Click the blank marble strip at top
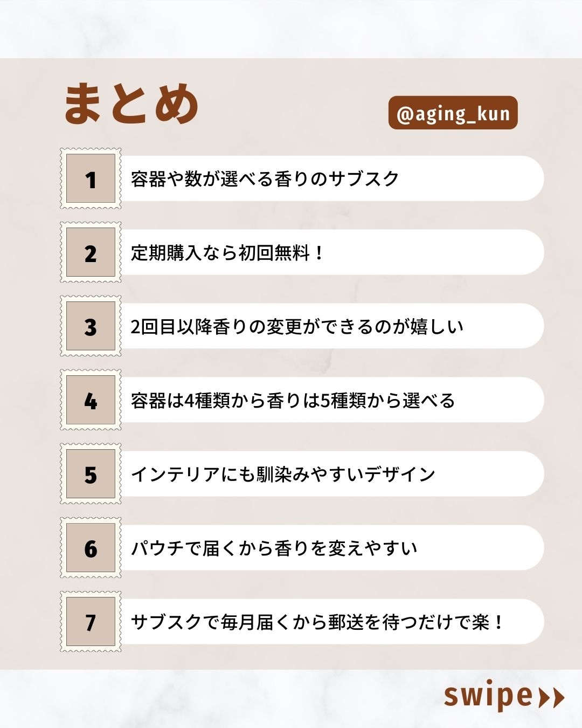The image size is (582, 728). [x=291, y=28]
